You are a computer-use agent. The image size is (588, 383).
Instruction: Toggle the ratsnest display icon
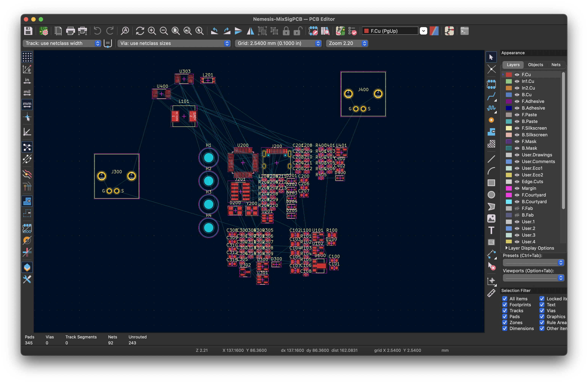[x=27, y=147]
